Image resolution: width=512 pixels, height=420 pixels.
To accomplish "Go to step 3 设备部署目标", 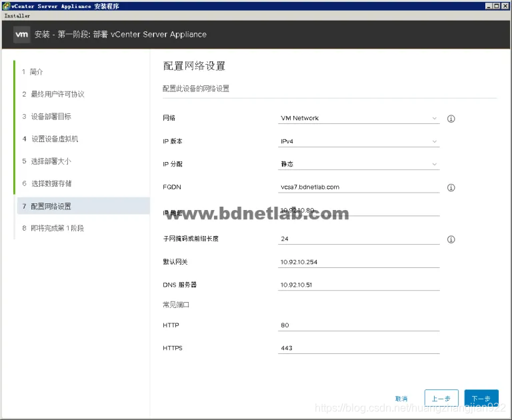I will click(x=47, y=117).
